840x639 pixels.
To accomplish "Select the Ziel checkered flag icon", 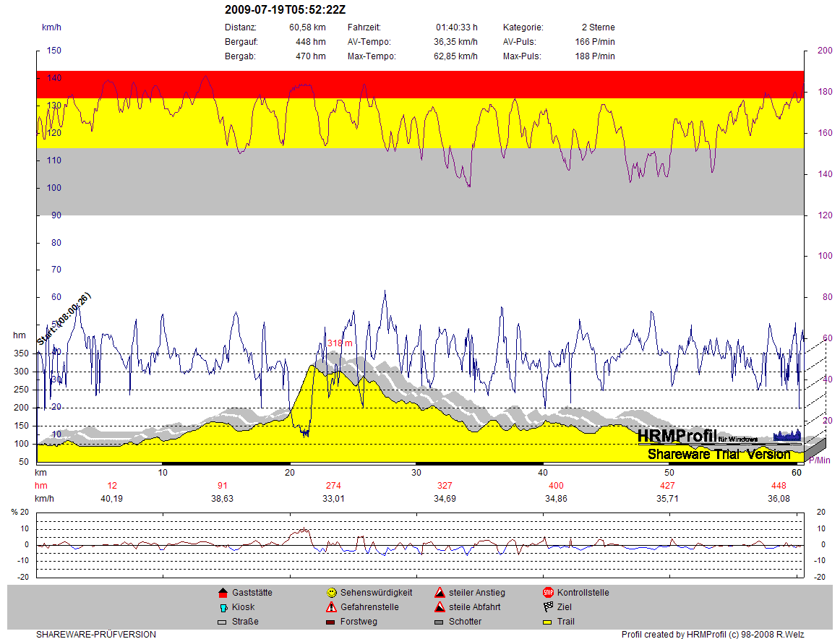I will click(548, 607).
